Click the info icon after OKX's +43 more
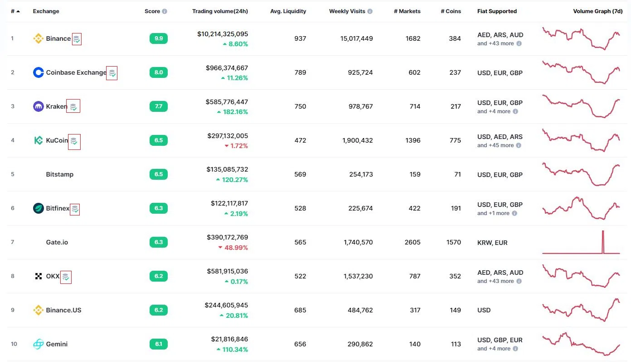Viewport: 631px width, 364px height. (x=519, y=281)
